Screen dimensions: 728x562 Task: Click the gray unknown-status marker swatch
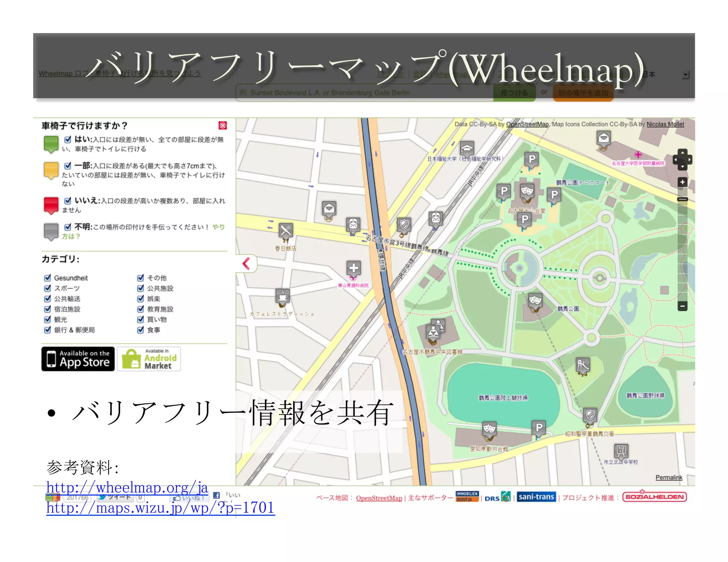51,232
